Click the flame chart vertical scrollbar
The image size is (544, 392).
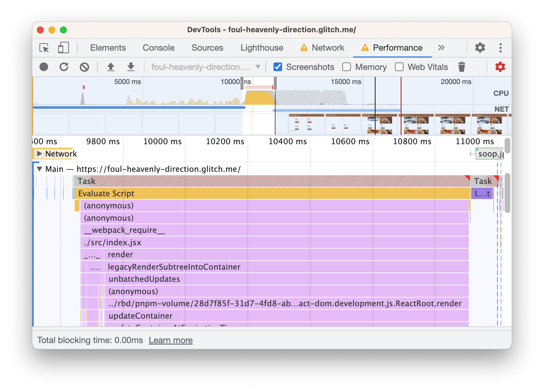pos(507,193)
